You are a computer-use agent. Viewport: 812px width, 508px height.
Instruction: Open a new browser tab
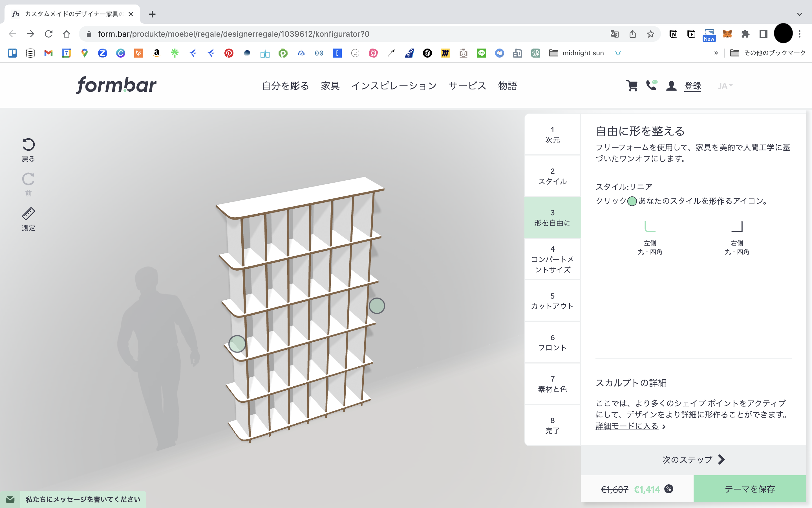point(152,14)
